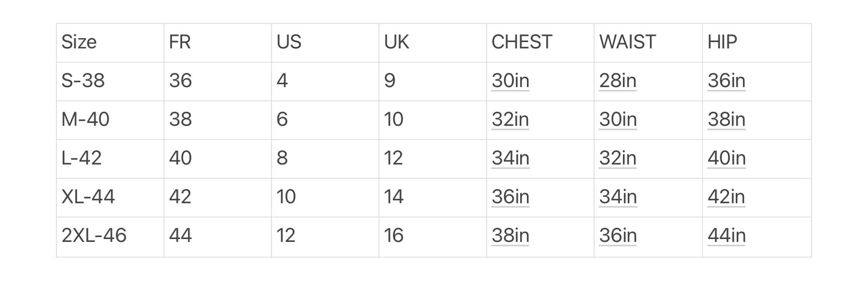Click the 40in hip value for L-42

(x=726, y=158)
